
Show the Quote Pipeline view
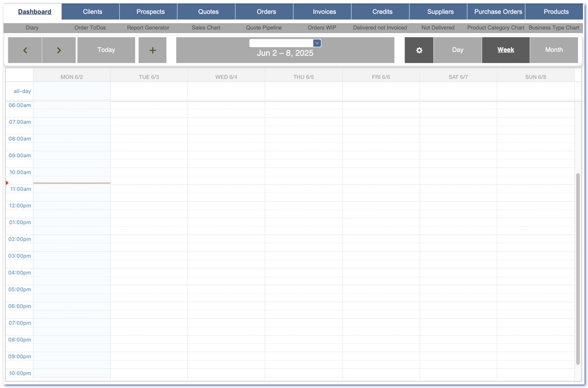(264, 28)
